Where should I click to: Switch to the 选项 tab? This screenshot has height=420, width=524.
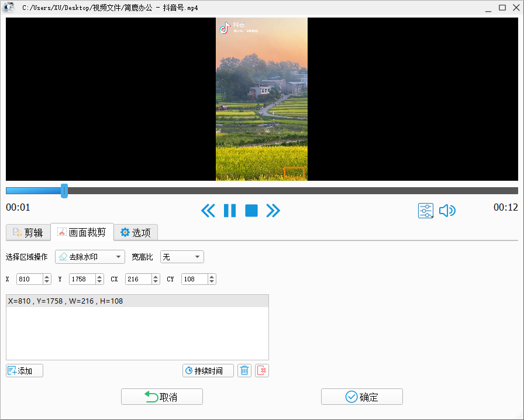pos(136,232)
